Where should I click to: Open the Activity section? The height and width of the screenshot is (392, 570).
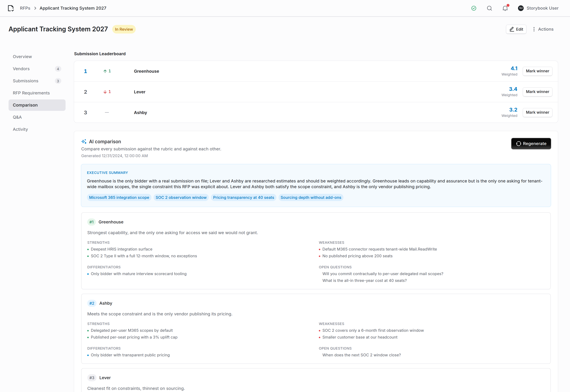point(37,129)
